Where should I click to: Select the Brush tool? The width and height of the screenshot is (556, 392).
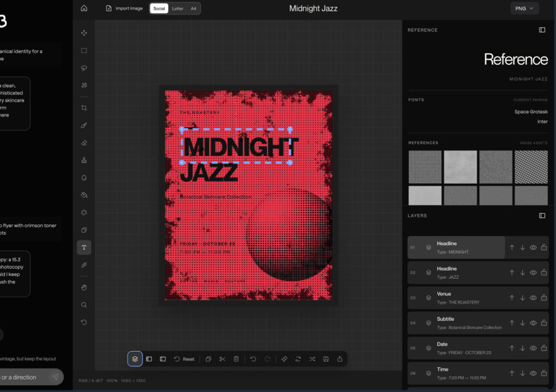point(84,125)
